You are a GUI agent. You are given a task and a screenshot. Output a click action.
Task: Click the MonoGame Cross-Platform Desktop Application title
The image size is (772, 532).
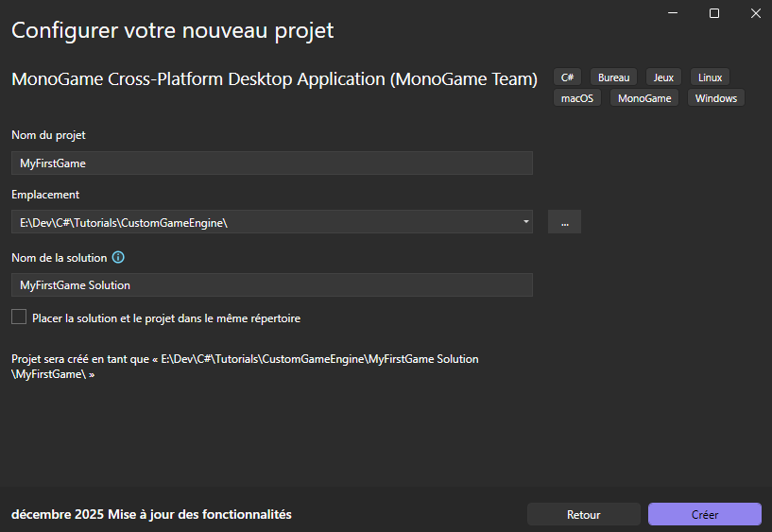(274, 78)
